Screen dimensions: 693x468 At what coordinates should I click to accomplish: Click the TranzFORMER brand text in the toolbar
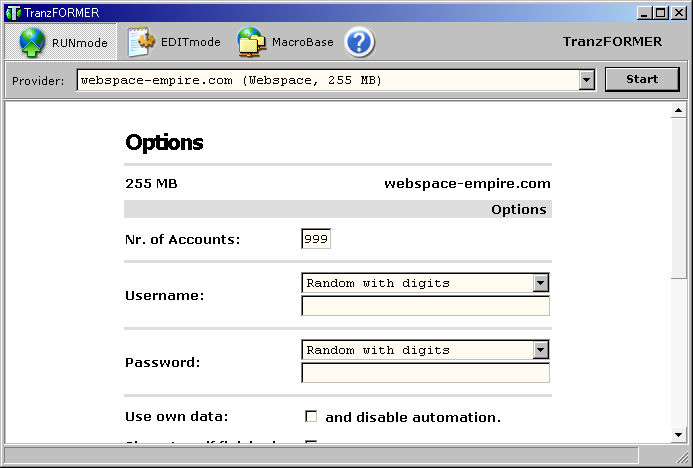coord(612,42)
